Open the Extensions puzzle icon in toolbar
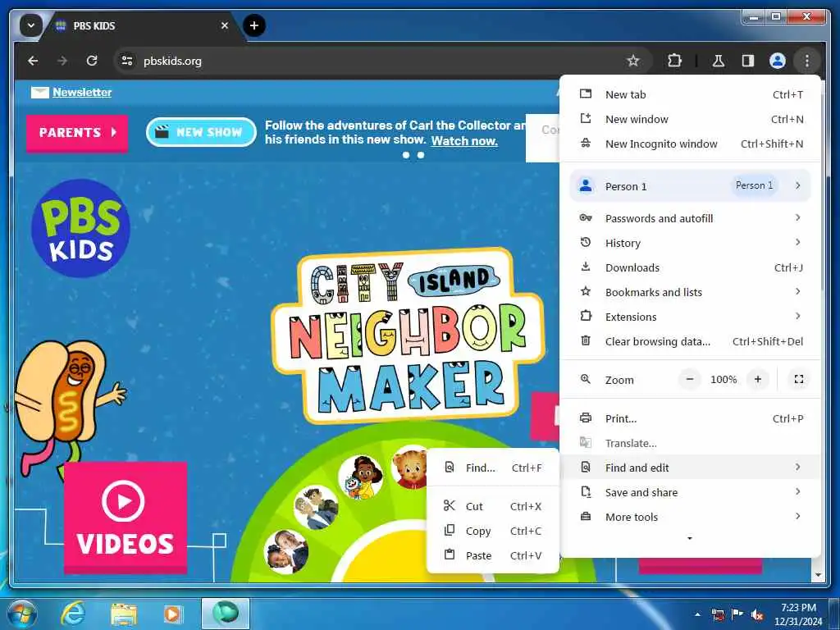Image resolution: width=840 pixels, height=630 pixels. tap(674, 61)
